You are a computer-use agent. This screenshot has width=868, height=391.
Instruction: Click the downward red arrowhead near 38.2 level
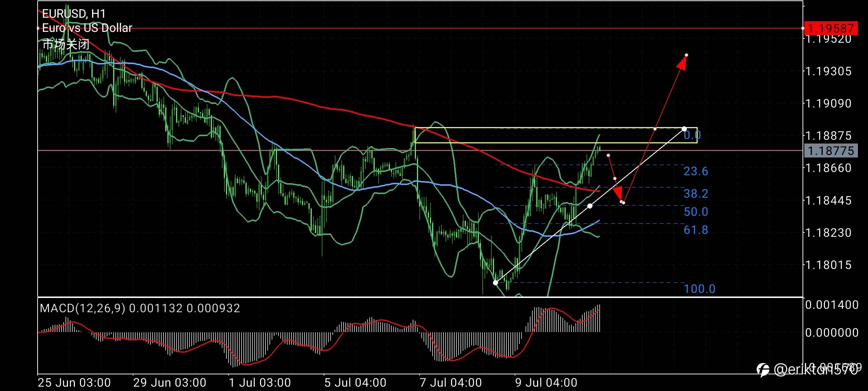(618, 192)
